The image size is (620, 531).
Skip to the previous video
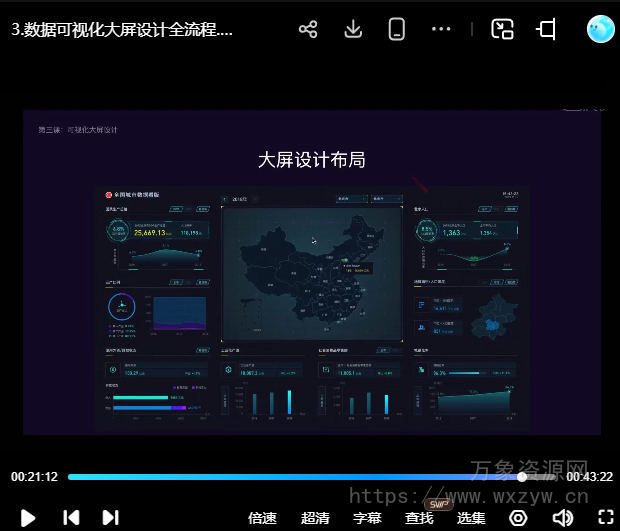click(x=71, y=517)
